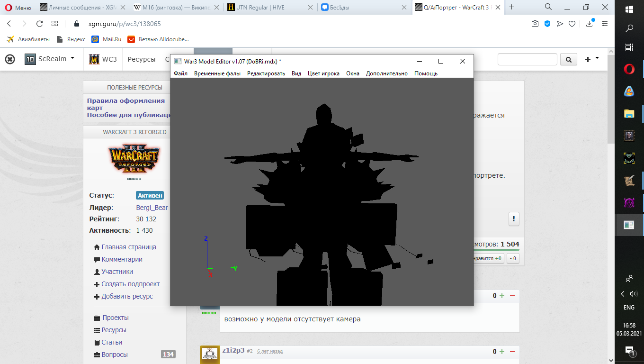Click the My Flow send arrow icon
Image resolution: width=644 pixels, height=364 pixels.
tap(560, 24)
